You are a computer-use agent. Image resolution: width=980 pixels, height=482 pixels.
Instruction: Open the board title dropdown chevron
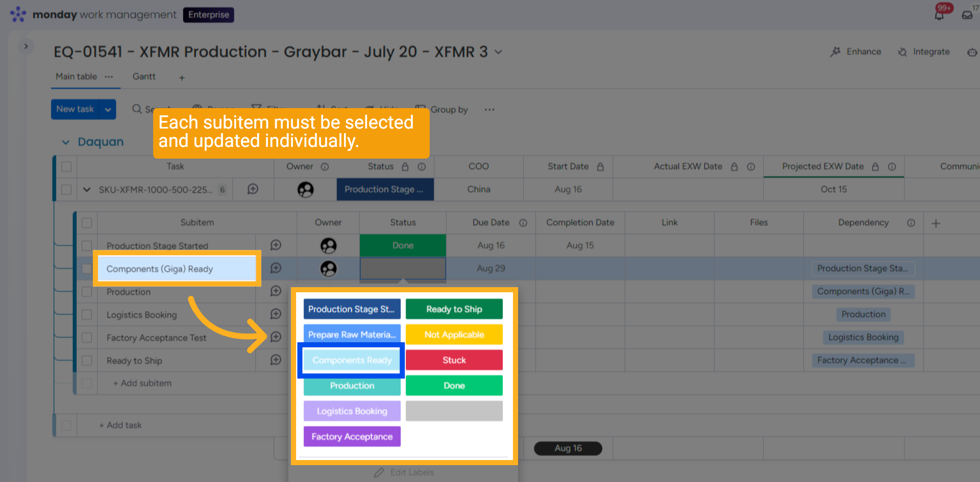(499, 52)
